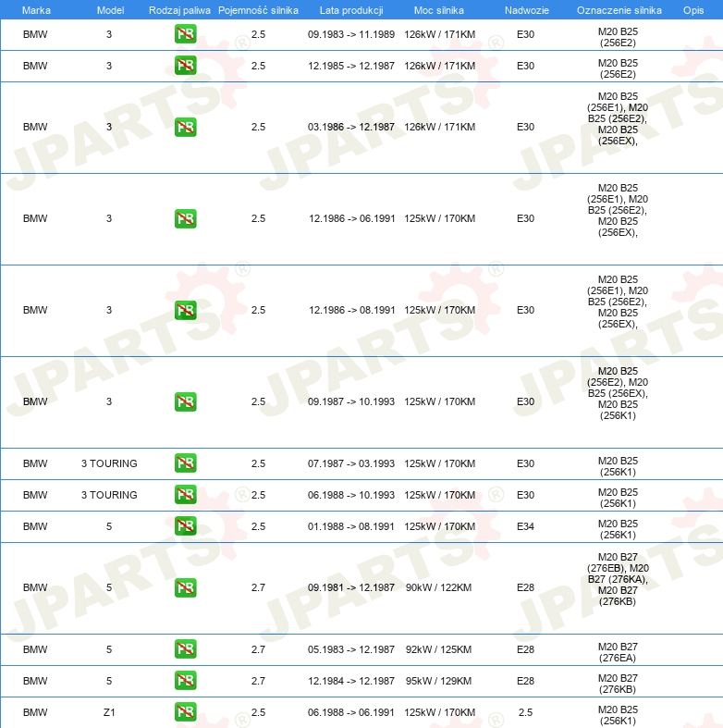Select the Model column header
This screenshot has width=723, height=728.
coord(110,10)
